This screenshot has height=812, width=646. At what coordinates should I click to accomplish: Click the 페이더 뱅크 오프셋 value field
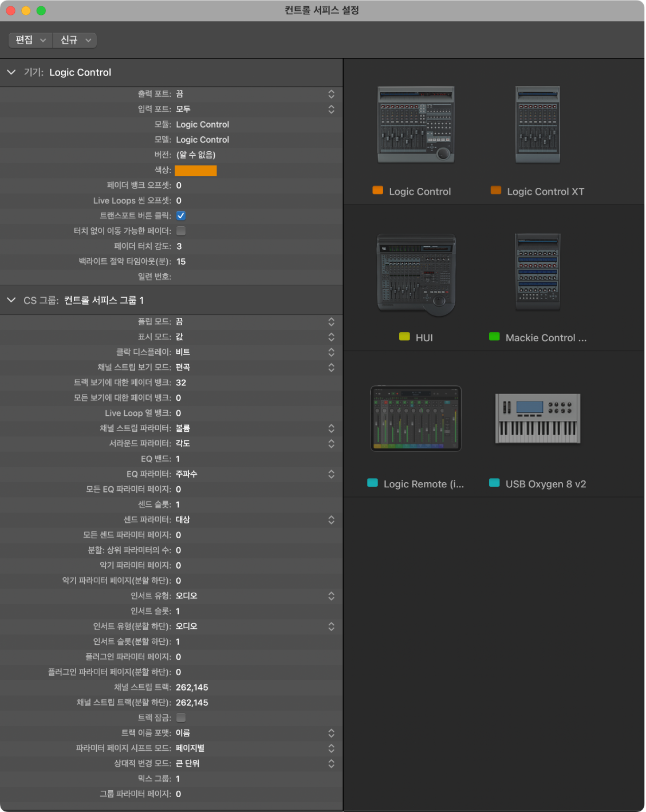coord(179,186)
